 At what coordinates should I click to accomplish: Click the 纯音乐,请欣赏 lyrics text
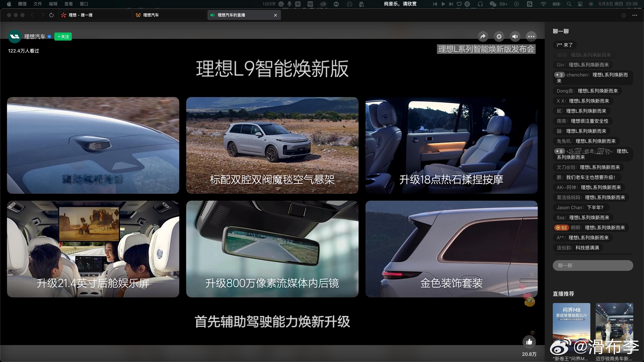tap(400, 4)
